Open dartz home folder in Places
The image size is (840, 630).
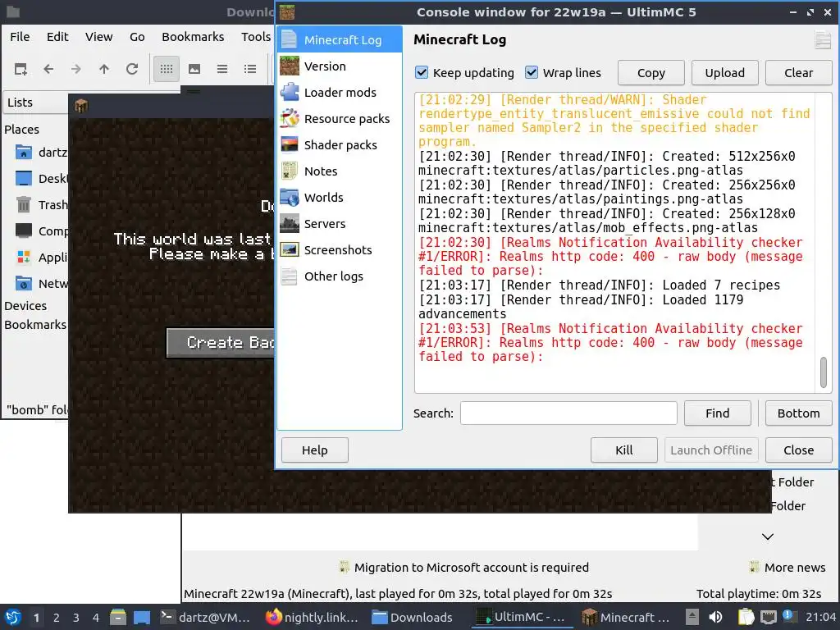[x=41, y=152]
